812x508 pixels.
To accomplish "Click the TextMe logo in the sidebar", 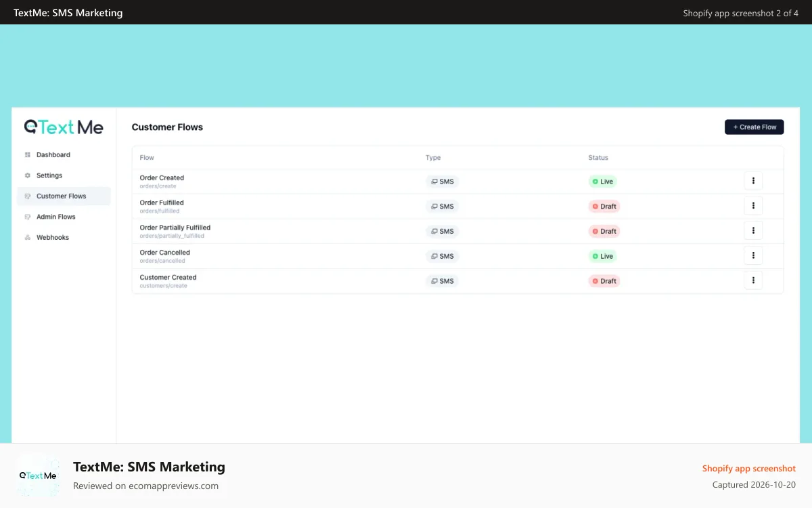I will [x=64, y=127].
